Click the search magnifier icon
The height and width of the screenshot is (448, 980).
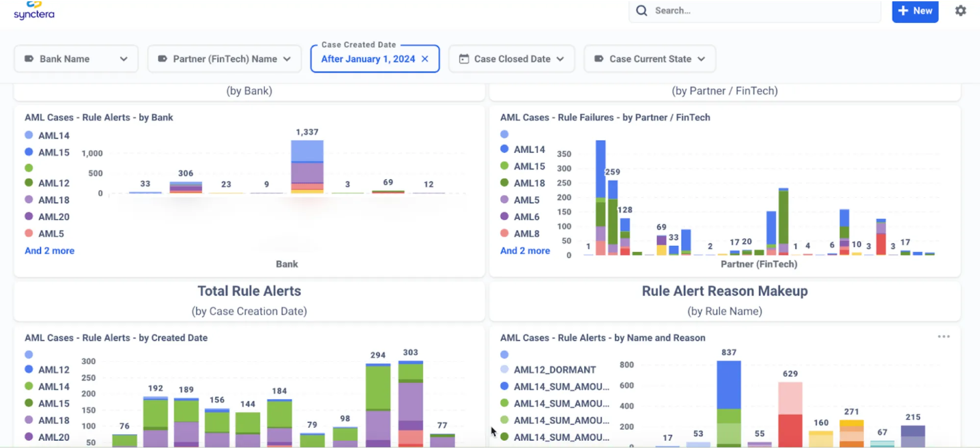(x=641, y=10)
